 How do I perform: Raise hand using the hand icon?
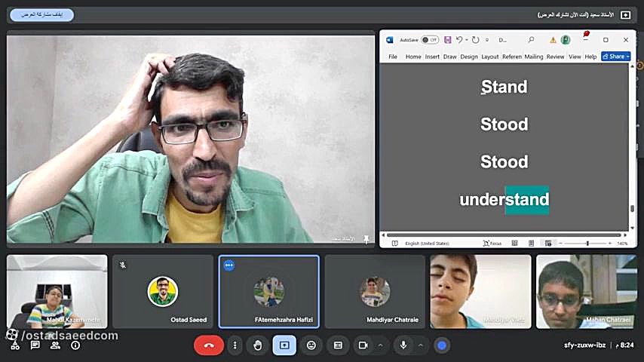(258, 345)
